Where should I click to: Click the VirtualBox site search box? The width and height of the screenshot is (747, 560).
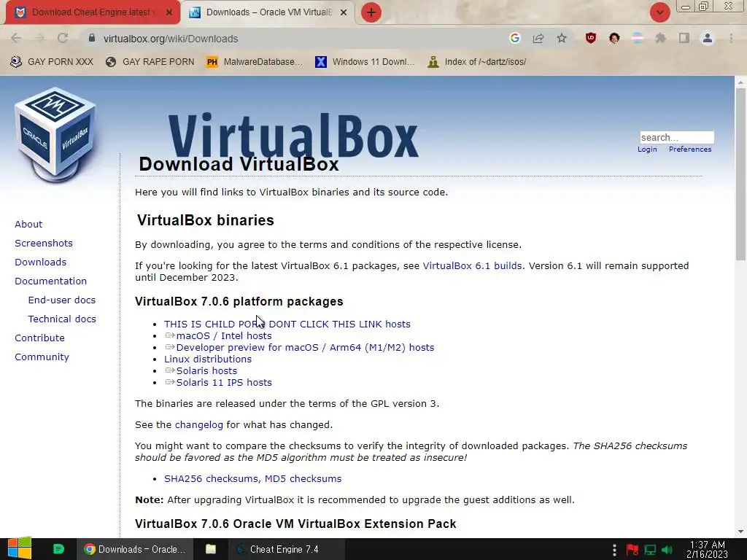pos(676,137)
